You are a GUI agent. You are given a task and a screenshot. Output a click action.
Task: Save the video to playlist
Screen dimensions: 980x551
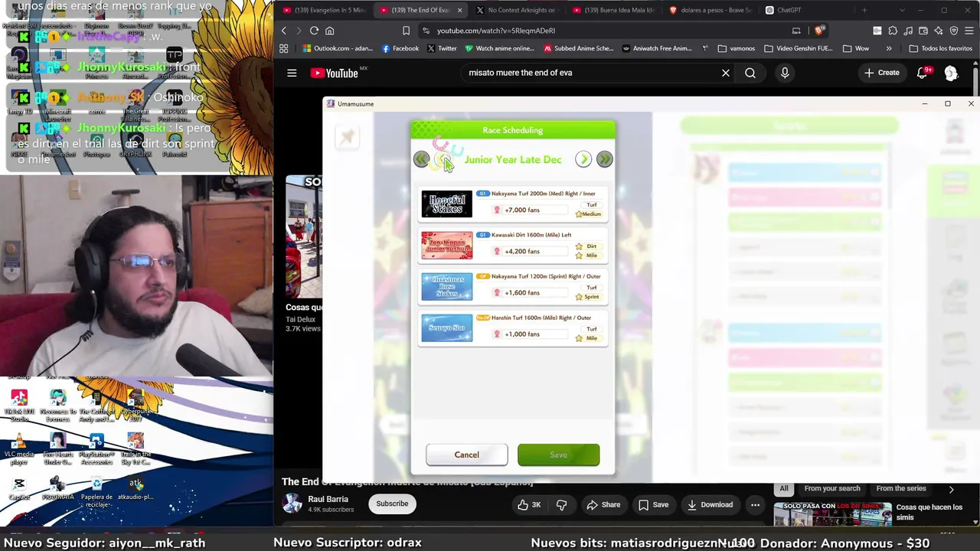(653, 504)
